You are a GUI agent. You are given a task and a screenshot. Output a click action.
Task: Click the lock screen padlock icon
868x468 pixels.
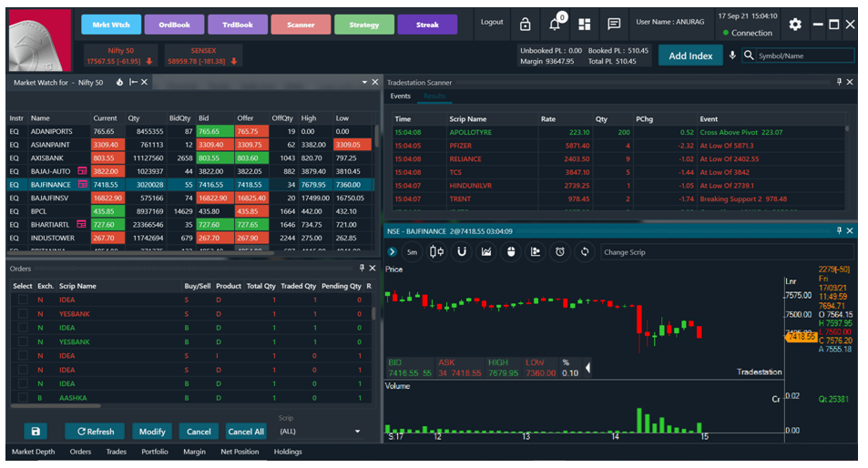pyautogui.click(x=526, y=25)
